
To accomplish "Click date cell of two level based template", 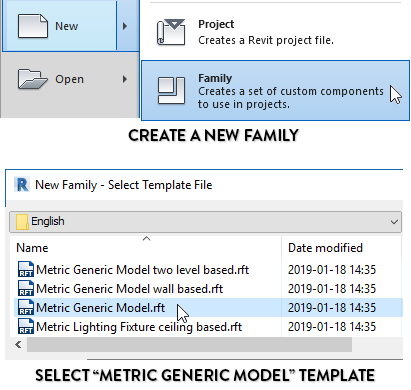I will (332, 270).
